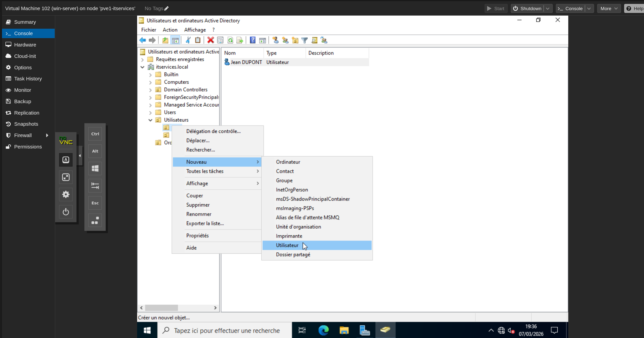Screen dimensions: 644x338
Task: Click the Refresh toolbar icon
Action: click(230, 40)
